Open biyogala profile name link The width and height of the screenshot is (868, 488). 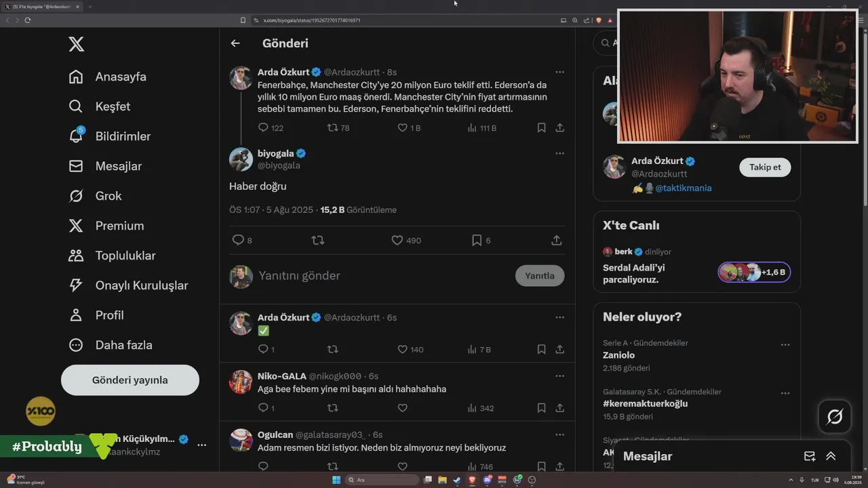click(276, 153)
